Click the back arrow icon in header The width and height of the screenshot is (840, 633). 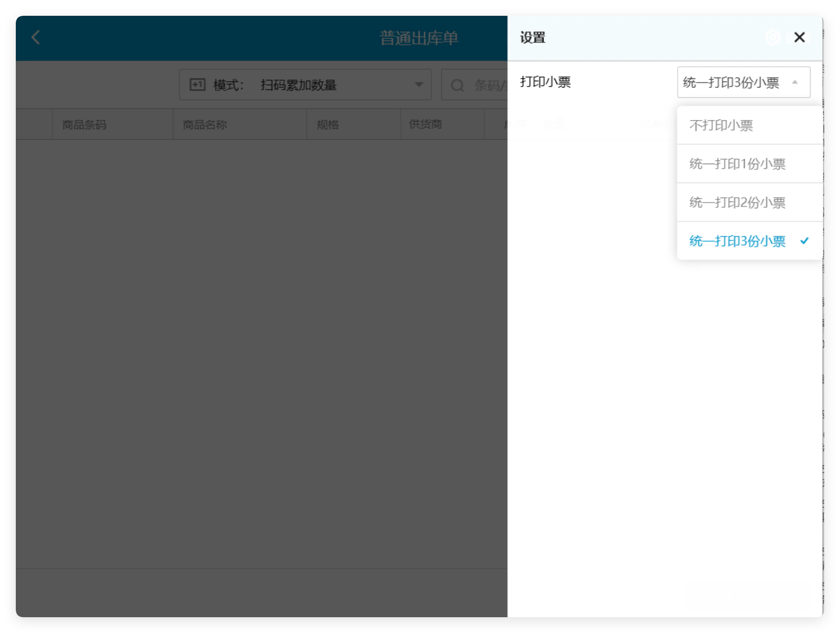point(36,37)
